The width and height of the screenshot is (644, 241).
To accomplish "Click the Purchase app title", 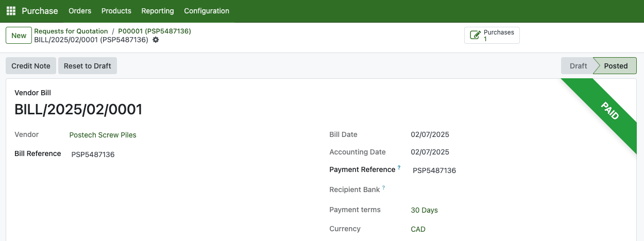I will click(x=40, y=11).
